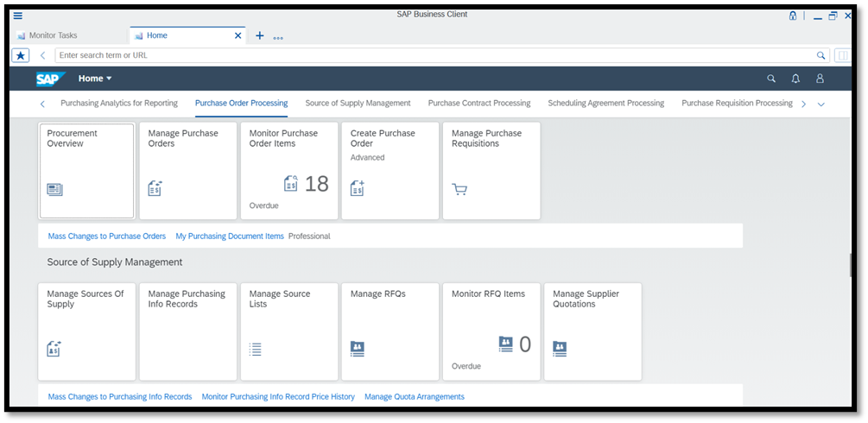Click Monitor Purchase Order Items document icon
Image resolution: width=868 pixels, height=423 pixels.
pyautogui.click(x=290, y=183)
